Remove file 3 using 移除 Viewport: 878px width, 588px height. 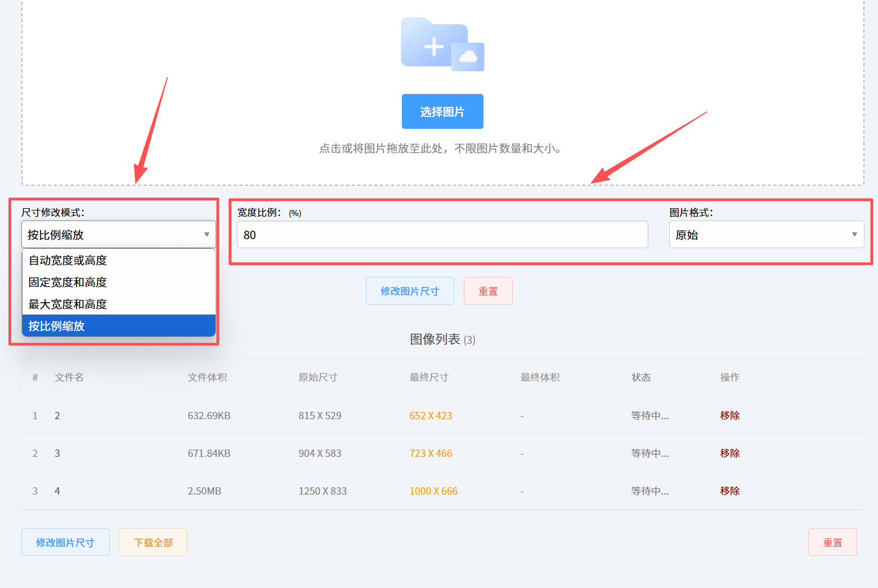730,453
